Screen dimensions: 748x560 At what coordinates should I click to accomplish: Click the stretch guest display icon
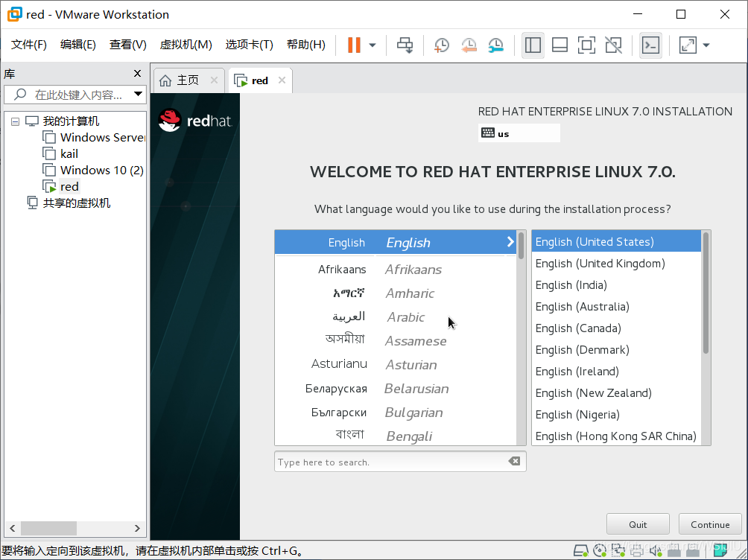click(688, 45)
